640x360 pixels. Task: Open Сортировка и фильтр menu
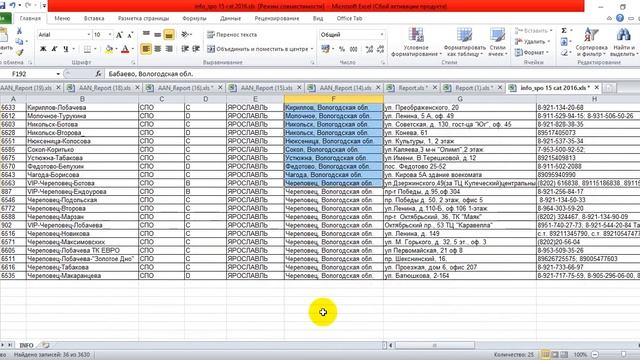click(591, 42)
